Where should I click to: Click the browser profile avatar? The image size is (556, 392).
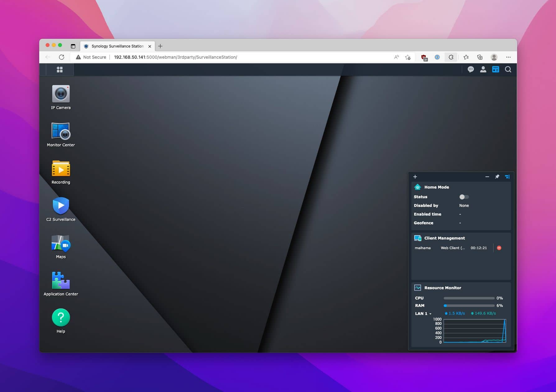494,57
